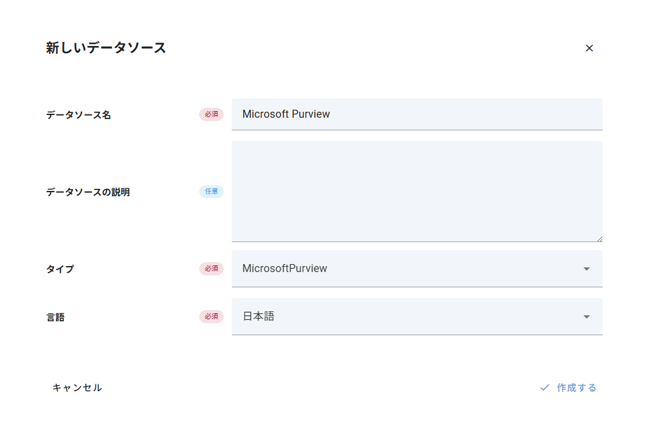Click the 必須 badge next to タイプ

point(211,269)
